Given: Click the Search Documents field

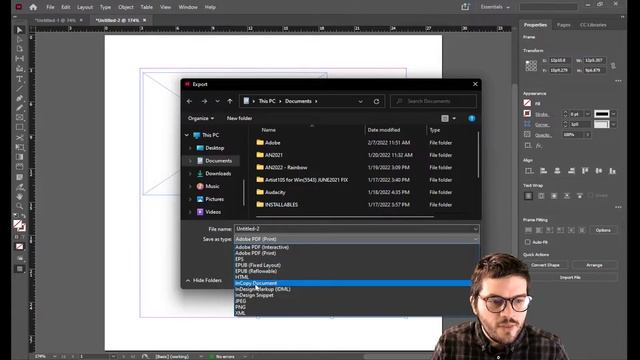Looking at the screenshot, I should [433, 101].
